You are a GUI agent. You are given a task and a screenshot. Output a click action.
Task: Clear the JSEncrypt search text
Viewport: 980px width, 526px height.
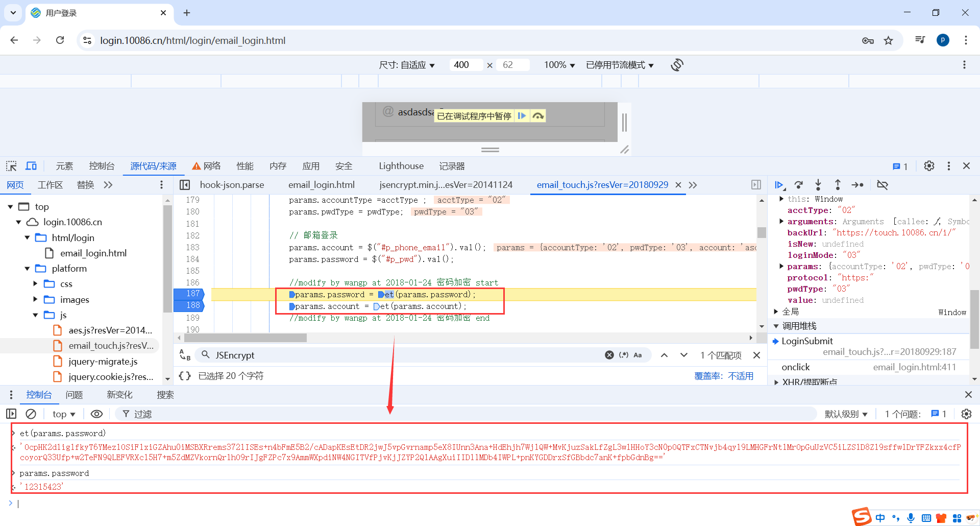(609, 355)
